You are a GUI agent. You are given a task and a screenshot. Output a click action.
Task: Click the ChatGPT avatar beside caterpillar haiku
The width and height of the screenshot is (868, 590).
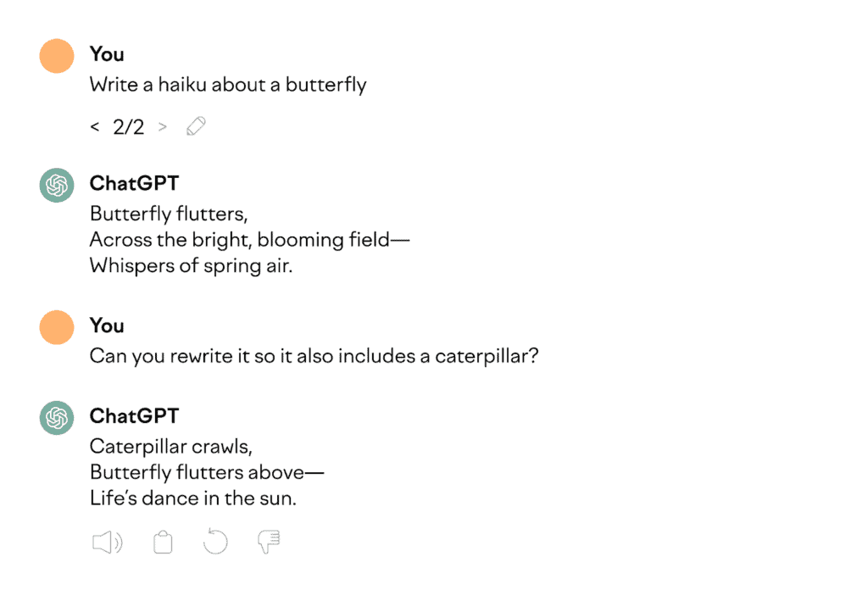[57, 417]
